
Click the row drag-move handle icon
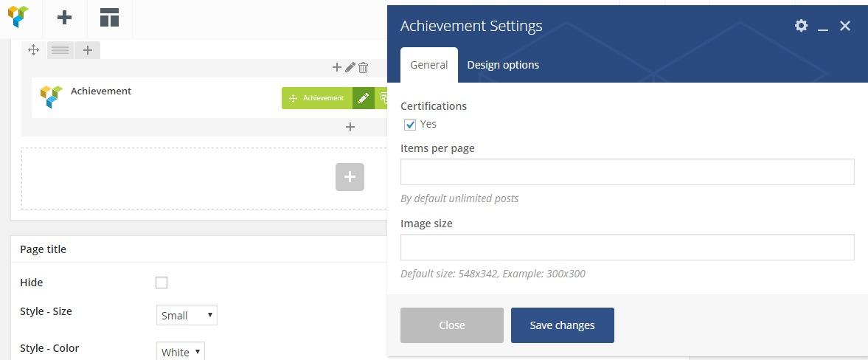coord(33,50)
